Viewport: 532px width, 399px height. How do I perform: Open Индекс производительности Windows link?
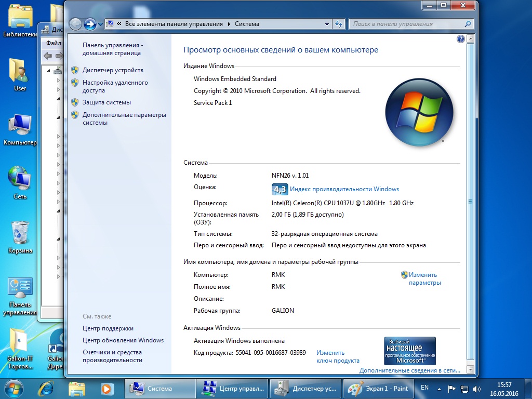(x=344, y=189)
